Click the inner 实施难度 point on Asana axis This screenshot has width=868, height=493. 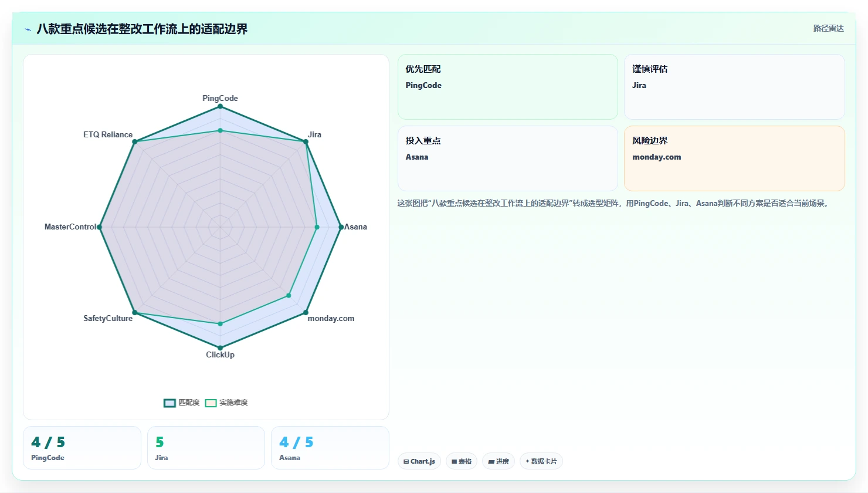[317, 227]
